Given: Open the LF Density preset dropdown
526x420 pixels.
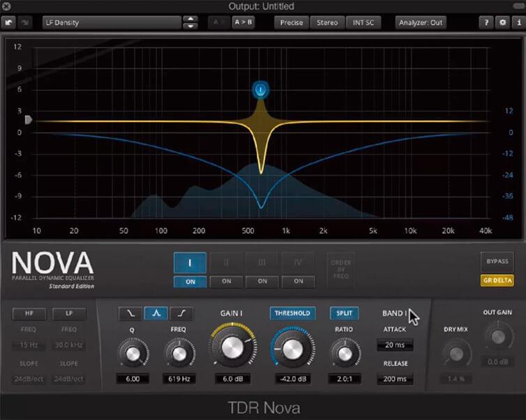Looking at the screenshot, I should 112,22.
